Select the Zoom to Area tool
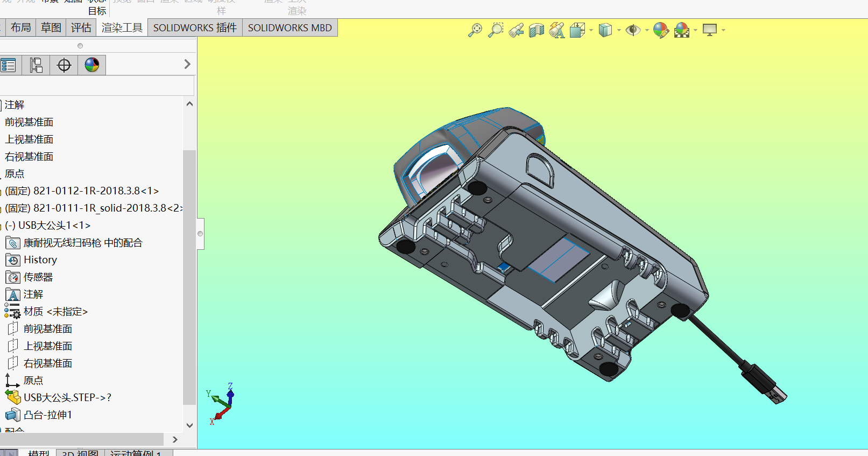Viewport: 868px width, 456px height. click(496, 30)
